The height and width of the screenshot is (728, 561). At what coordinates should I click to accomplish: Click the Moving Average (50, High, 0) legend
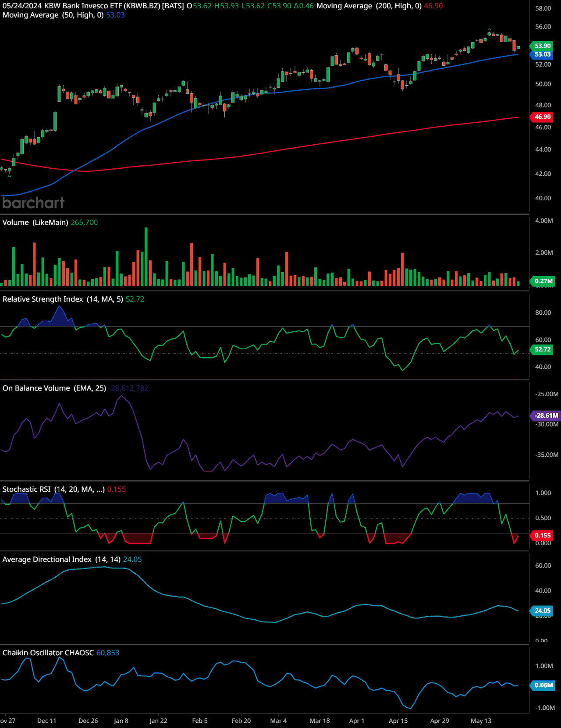(53, 15)
